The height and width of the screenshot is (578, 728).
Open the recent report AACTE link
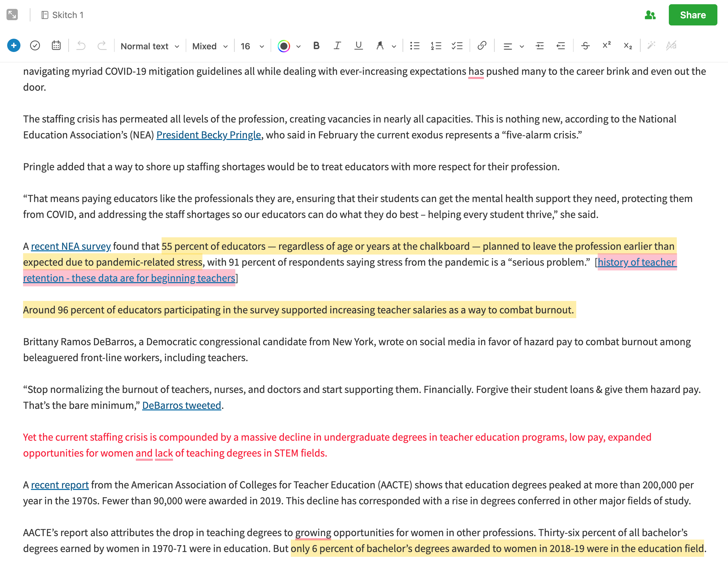coord(60,485)
